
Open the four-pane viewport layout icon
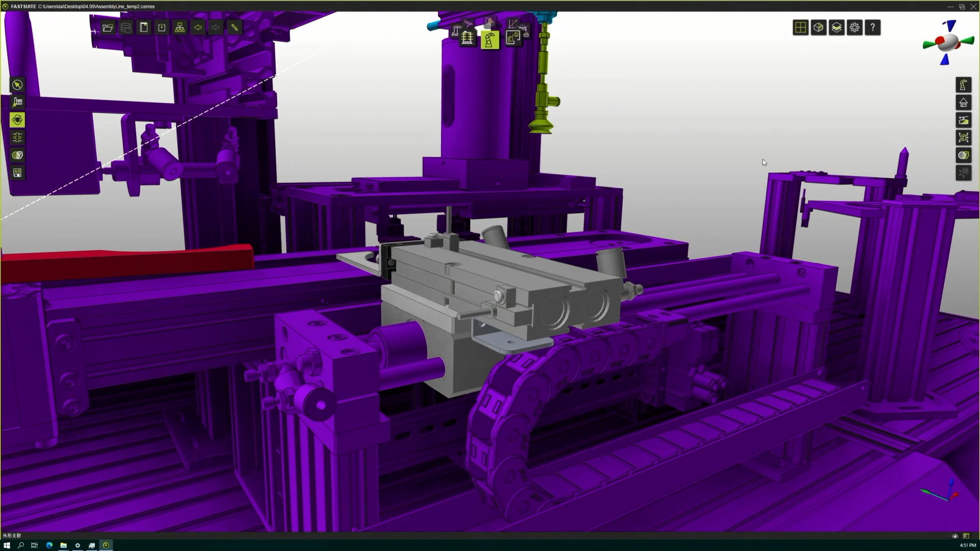[x=800, y=28]
